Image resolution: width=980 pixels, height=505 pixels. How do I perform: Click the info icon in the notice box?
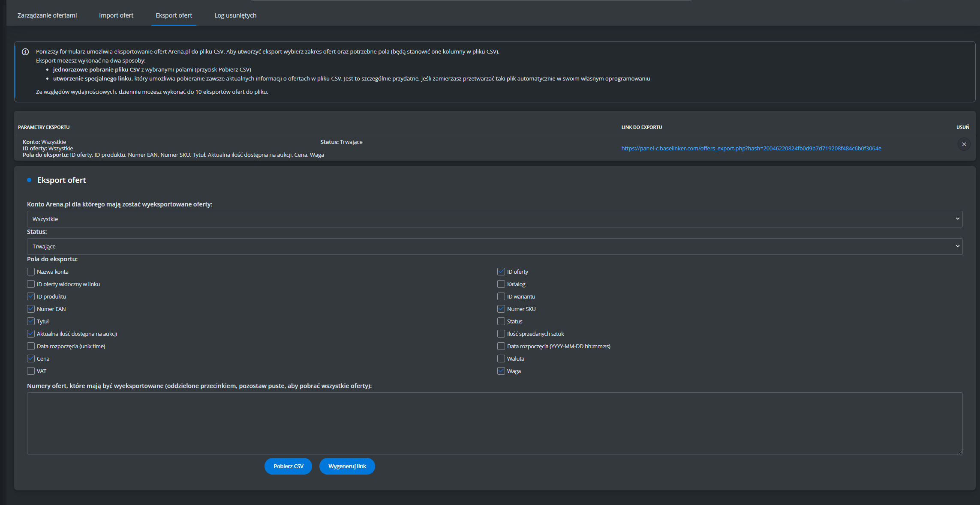pos(25,52)
